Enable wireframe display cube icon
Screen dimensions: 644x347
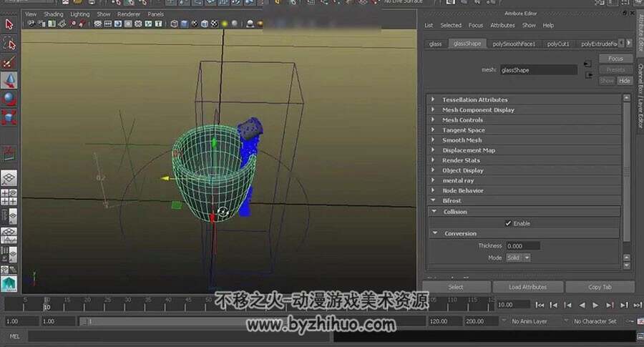174,24
